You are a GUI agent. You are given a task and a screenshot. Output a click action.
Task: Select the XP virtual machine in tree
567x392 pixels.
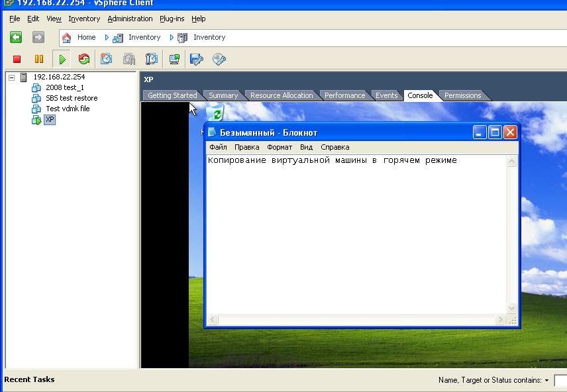coord(50,120)
